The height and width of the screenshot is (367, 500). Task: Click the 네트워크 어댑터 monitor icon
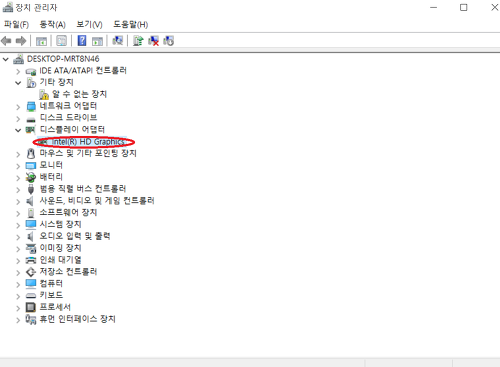click(31, 107)
